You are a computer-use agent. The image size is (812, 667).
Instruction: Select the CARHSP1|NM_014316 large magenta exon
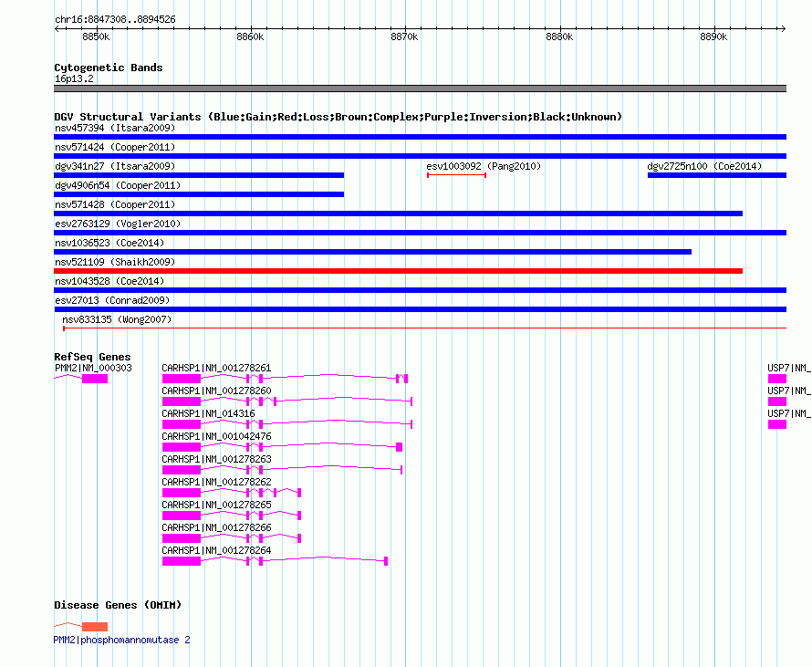coord(182,424)
